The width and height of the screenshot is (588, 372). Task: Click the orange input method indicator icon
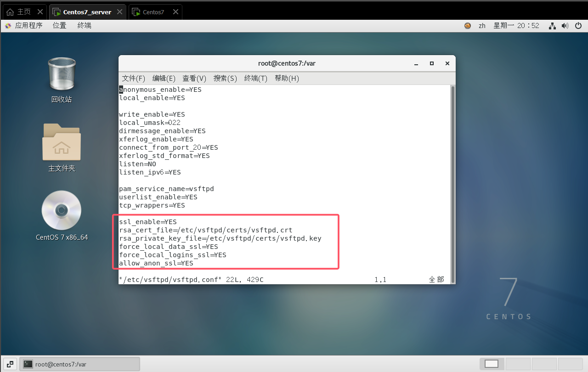(468, 26)
